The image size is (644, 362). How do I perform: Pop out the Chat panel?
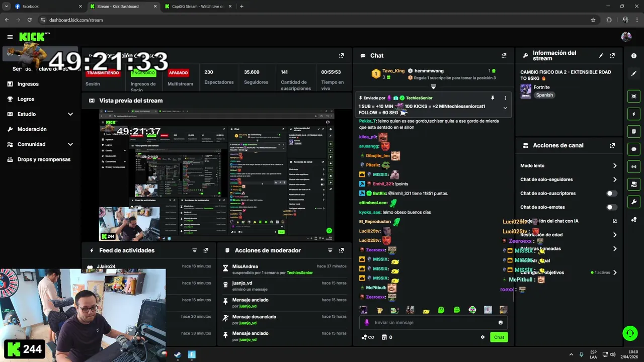pos(504,56)
